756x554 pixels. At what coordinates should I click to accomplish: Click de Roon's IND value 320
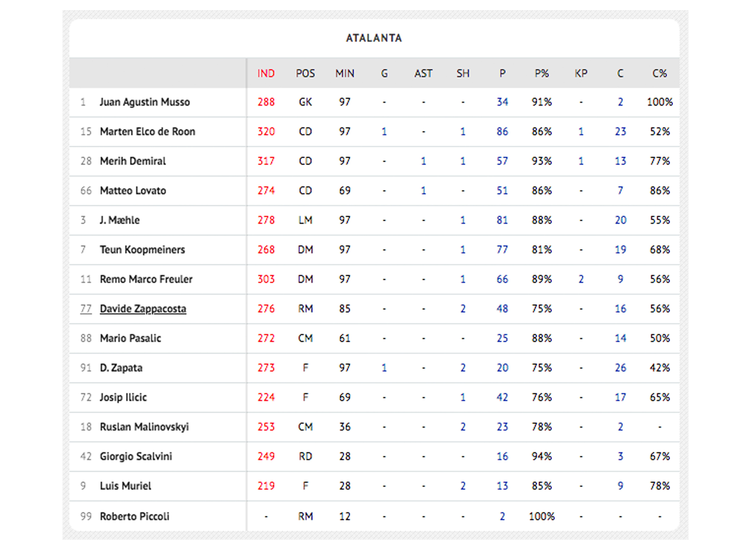(x=266, y=132)
